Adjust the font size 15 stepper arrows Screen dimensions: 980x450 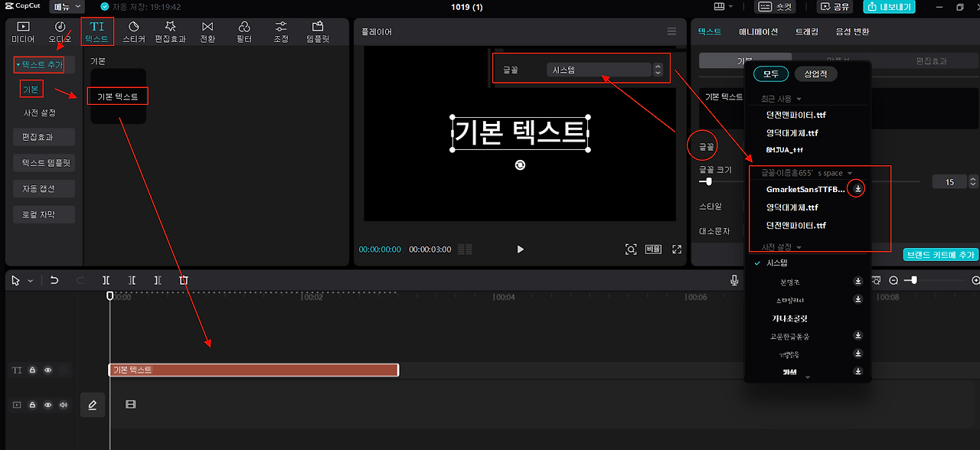coord(973,182)
